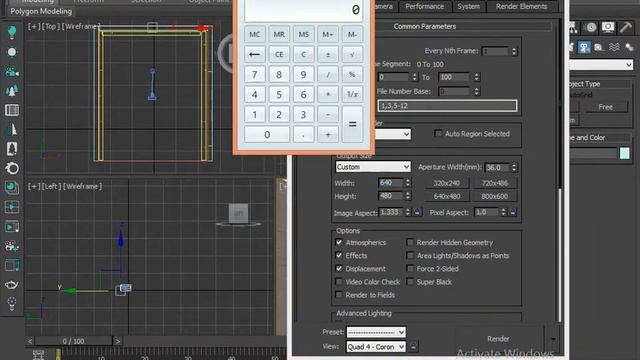Disable the Atmospherics option

[339, 242]
